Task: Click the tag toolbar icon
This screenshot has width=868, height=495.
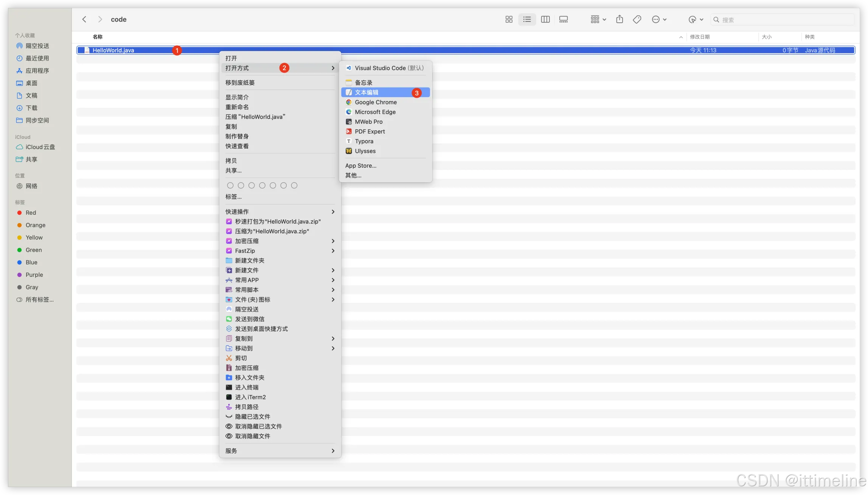Action: click(637, 20)
